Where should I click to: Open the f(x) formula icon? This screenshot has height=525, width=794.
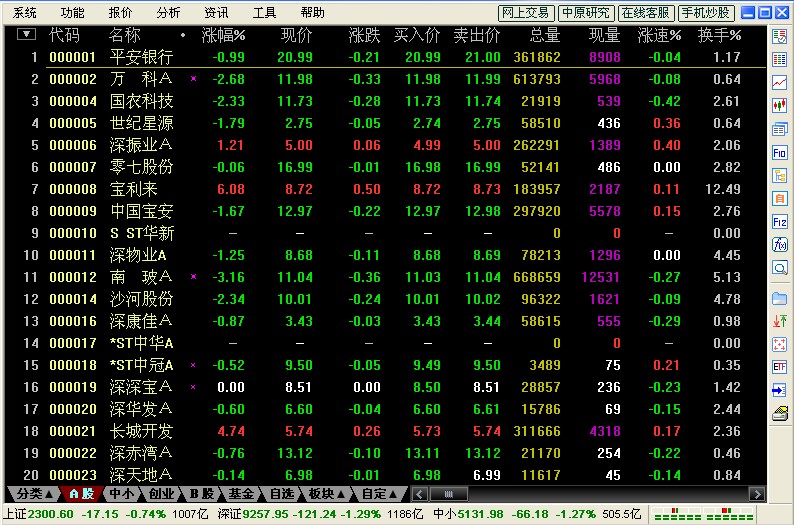[x=780, y=244]
